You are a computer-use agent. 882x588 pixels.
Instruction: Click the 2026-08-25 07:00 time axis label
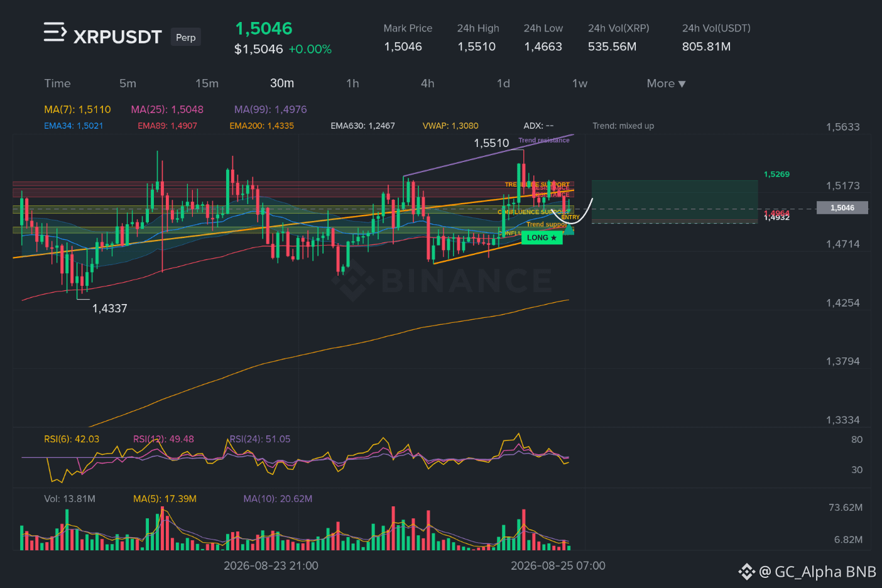pos(558,566)
